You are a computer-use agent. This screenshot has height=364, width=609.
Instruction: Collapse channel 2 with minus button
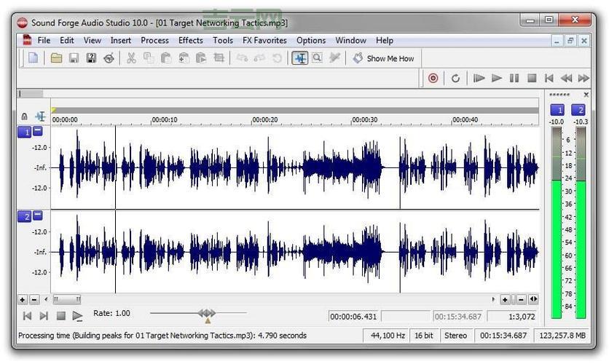click(x=38, y=216)
